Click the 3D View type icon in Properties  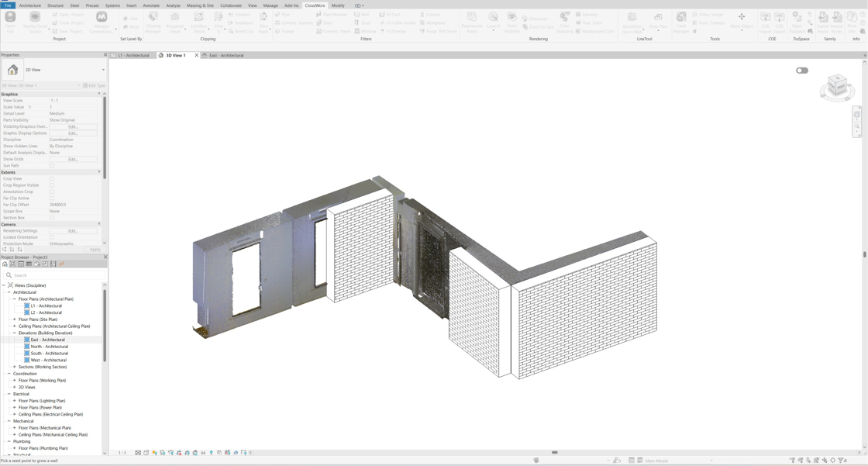click(12, 70)
